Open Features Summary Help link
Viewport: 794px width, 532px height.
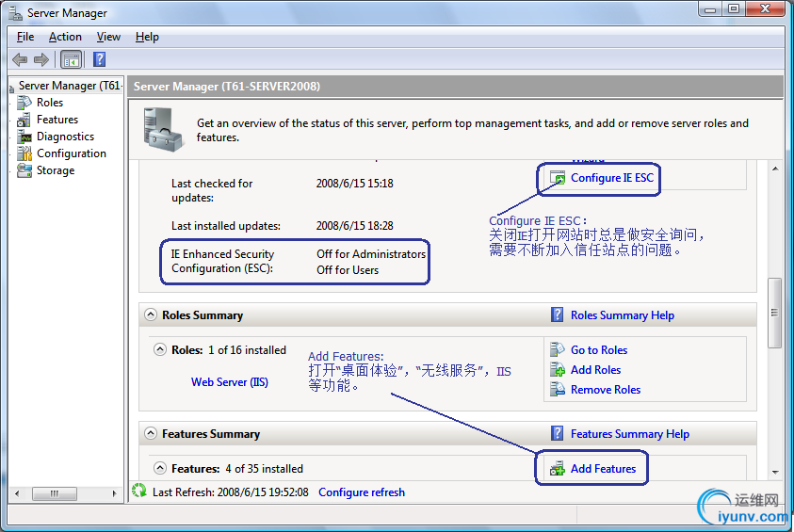(630, 434)
